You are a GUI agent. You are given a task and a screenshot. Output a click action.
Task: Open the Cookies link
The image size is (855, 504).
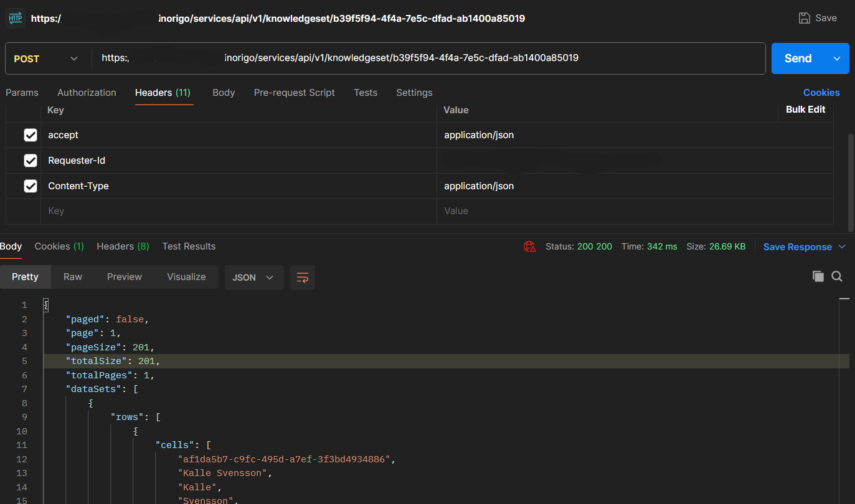click(821, 93)
